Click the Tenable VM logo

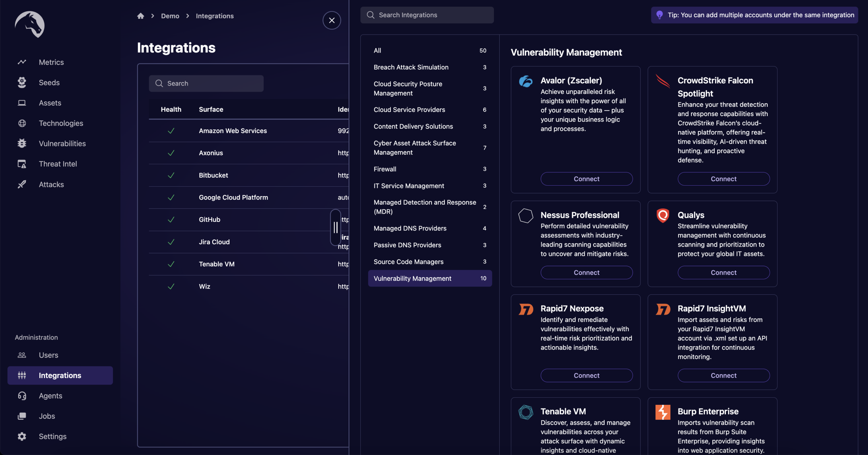[526, 412]
